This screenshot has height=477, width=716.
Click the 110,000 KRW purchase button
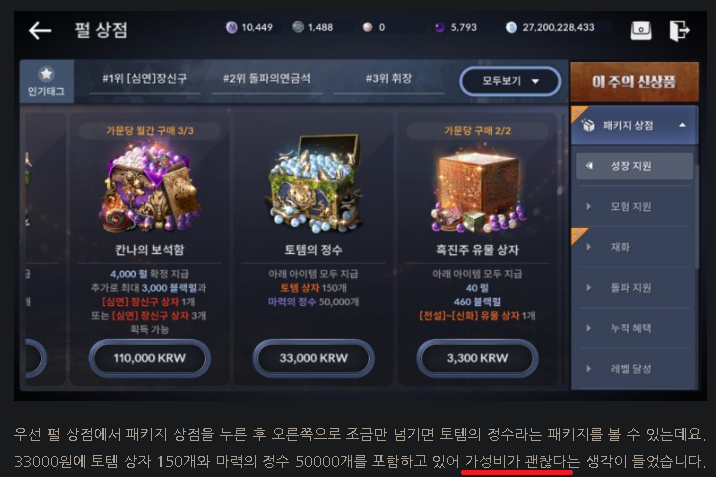point(149,358)
